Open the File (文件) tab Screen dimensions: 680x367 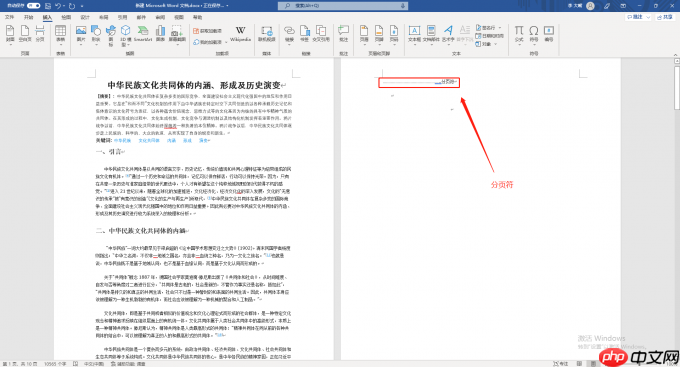[x=9, y=17]
